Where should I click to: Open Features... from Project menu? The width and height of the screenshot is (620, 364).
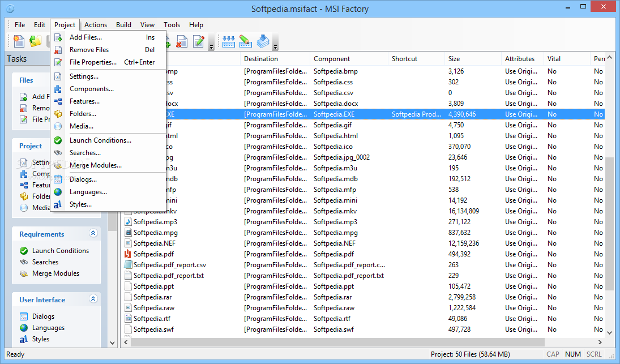[108, 101]
